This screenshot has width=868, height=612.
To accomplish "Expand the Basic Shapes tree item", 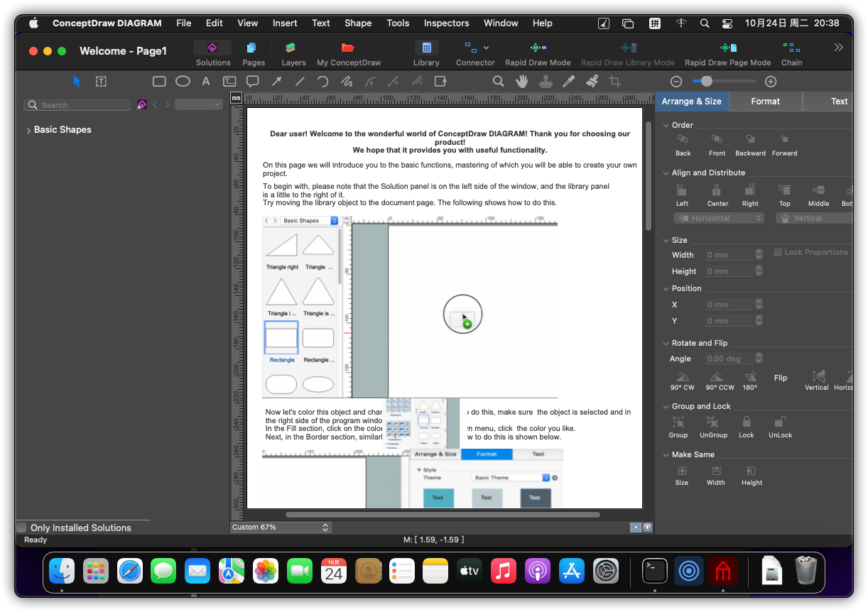I will click(x=28, y=131).
